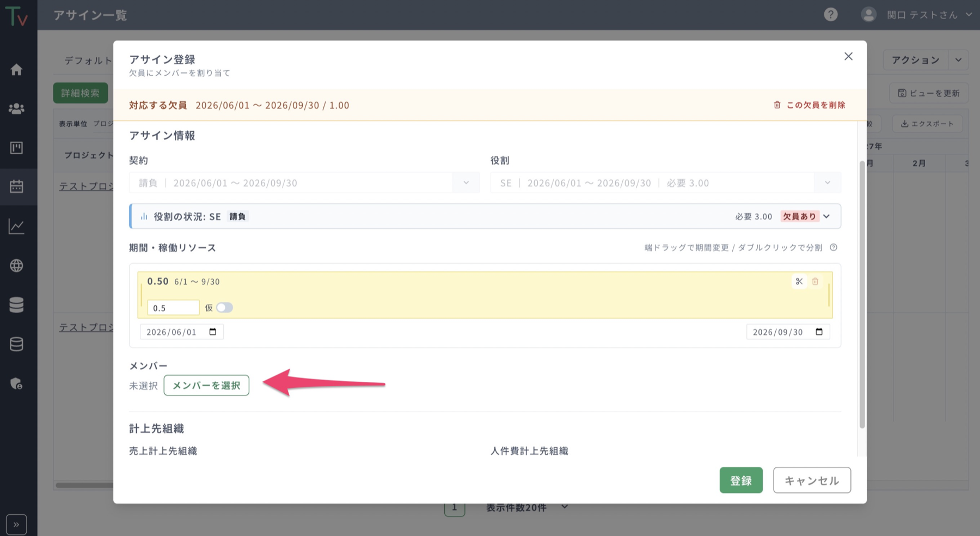
Task: Click ビューを更新 button
Action: (929, 93)
